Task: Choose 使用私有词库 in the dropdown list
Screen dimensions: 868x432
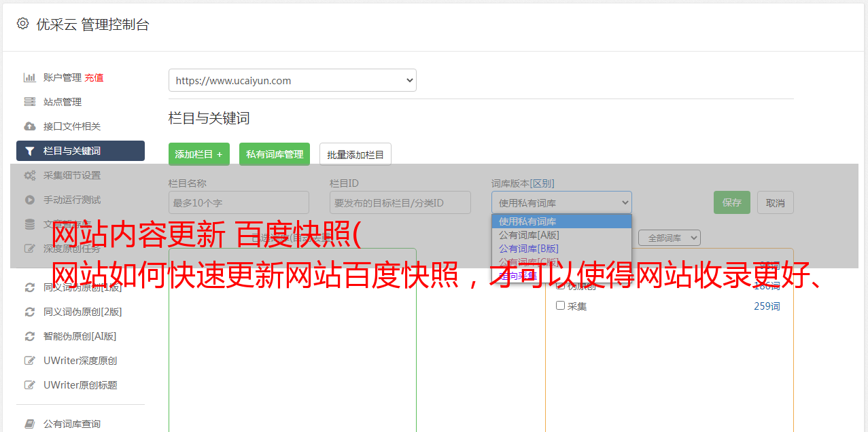Action: [x=561, y=221]
